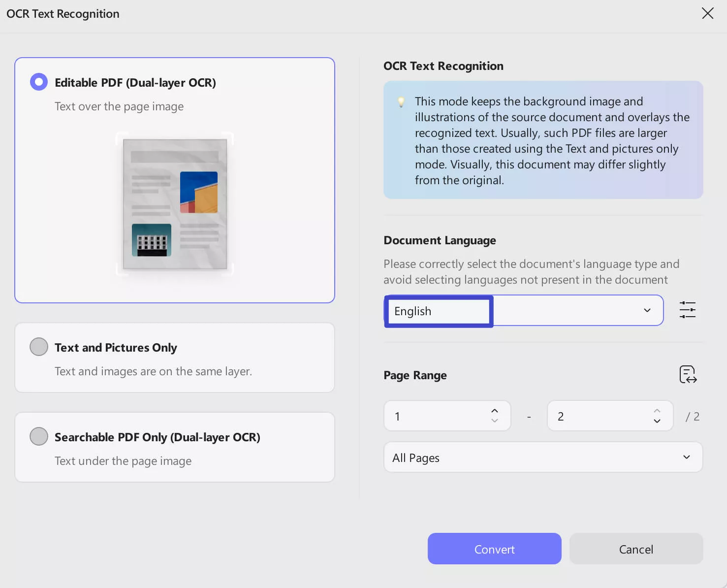Click the Searchable PDF Only card description
The width and height of the screenshot is (727, 588).
point(123,461)
